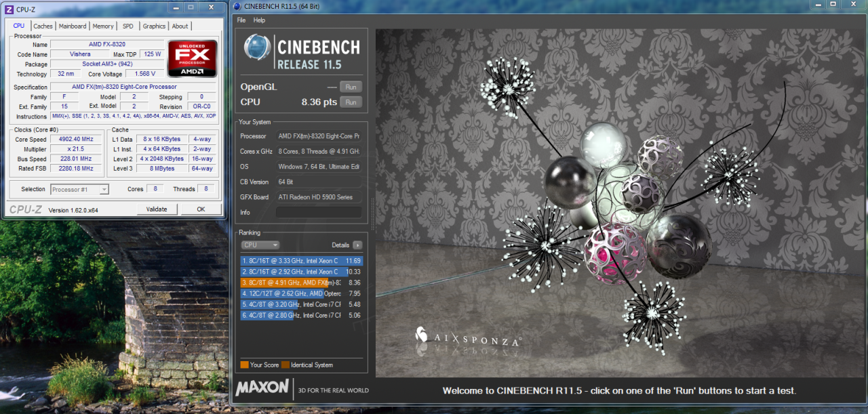
Task: Click the GFX Board ATI Radeon field
Action: pos(318,197)
